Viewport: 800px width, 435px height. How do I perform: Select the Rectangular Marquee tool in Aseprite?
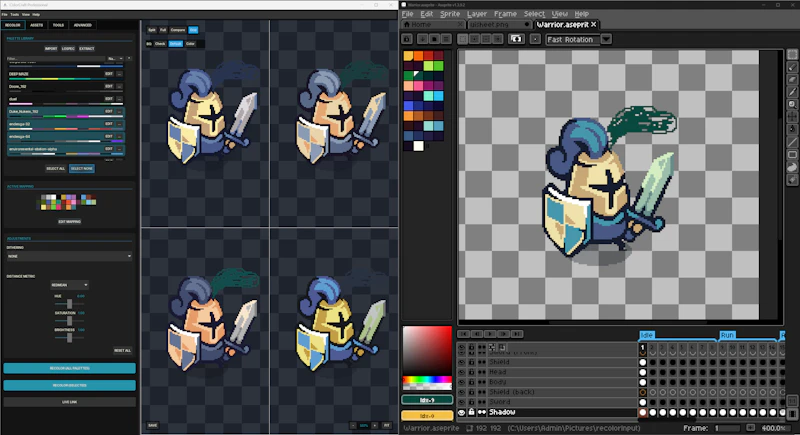792,55
